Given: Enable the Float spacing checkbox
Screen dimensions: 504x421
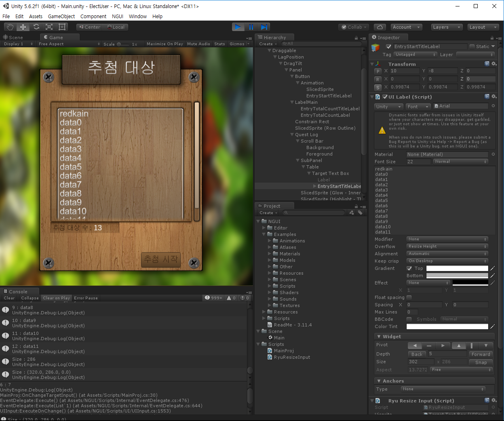Looking at the screenshot, I should (x=409, y=297).
